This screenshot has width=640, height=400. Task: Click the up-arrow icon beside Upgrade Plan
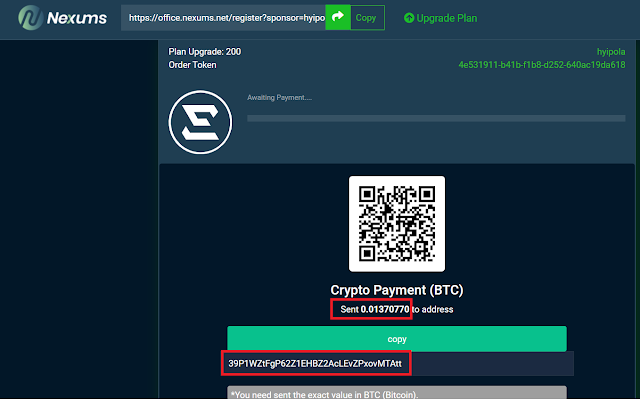(x=409, y=18)
